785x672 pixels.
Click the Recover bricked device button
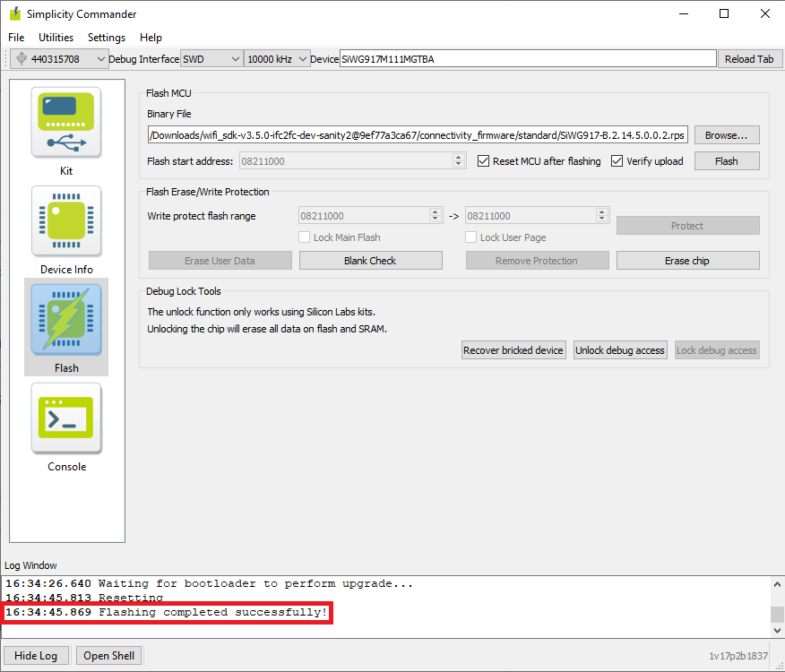513,350
